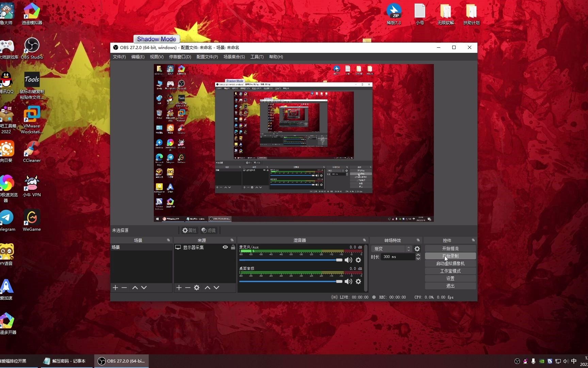Screen dimensions: 588x368
Task: Undock the 来源 panel
Action: pyautogui.click(x=232, y=240)
